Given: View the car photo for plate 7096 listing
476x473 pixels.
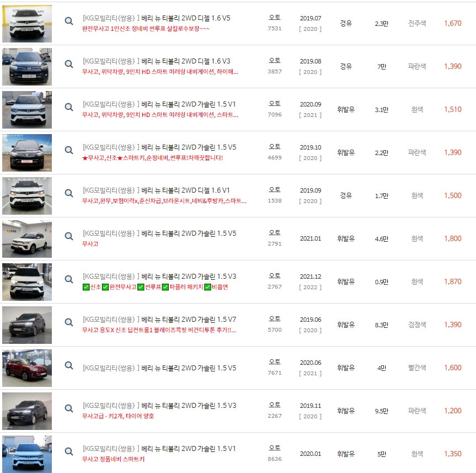Looking at the screenshot, I should click(27, 110).
